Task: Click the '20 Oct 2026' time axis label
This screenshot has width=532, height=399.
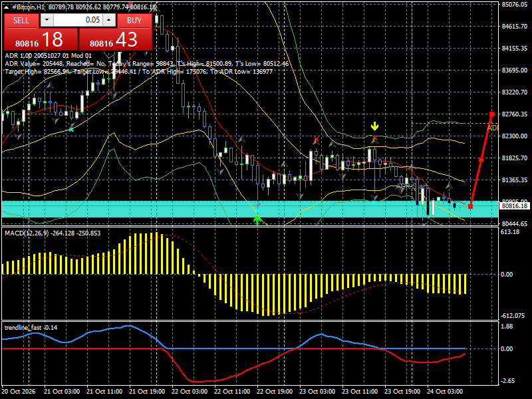Action: (19, 391)
